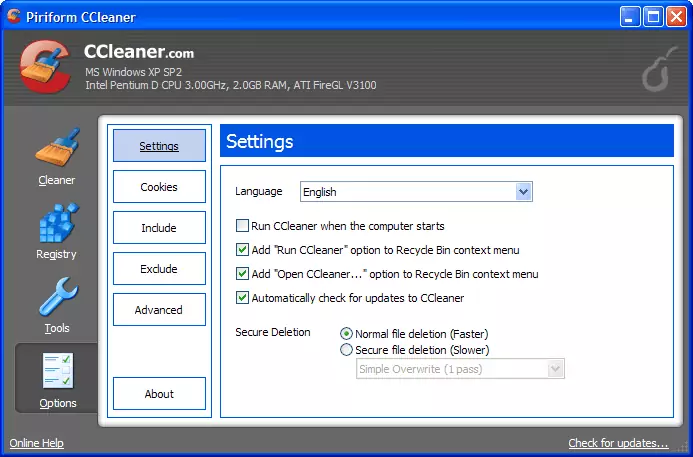Select Secure file deletion (Slower)

(x=347, y=350)
